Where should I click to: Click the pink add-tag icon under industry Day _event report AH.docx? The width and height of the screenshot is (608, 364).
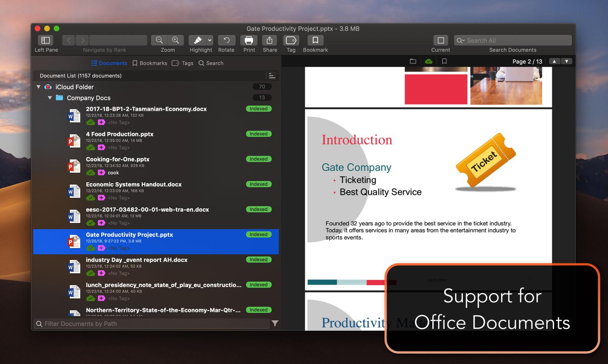pos(101,273)
